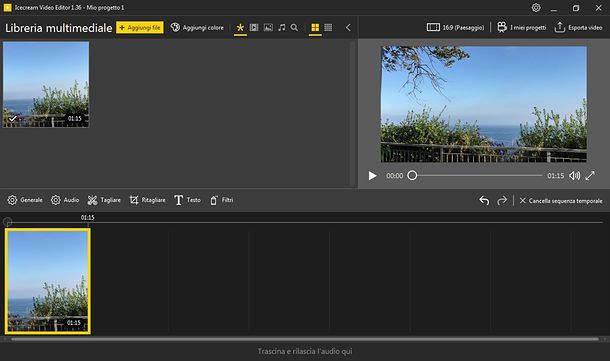Screen dimensions: 610x361
Task: Mute preview with the speaker icon
Action: pyautogui.click(x=574, y=176)
